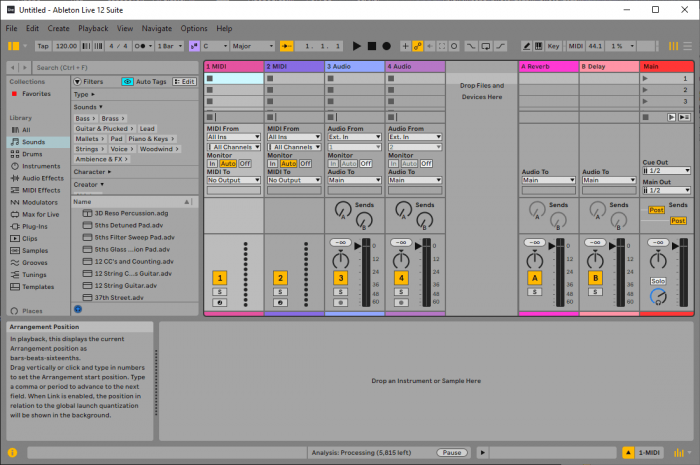The width and height of the screenshot is (700, 465).
Task: Click the Arrangement Record button
Action: pos(386,46)
